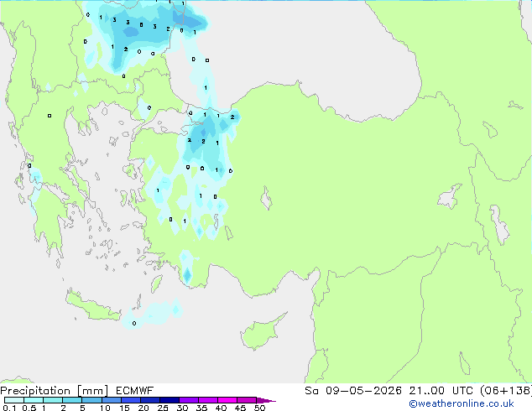Click the legend value '0.1'
This screenshot has height=411, width=532.
pyautogui.click(x=9, y=408)
